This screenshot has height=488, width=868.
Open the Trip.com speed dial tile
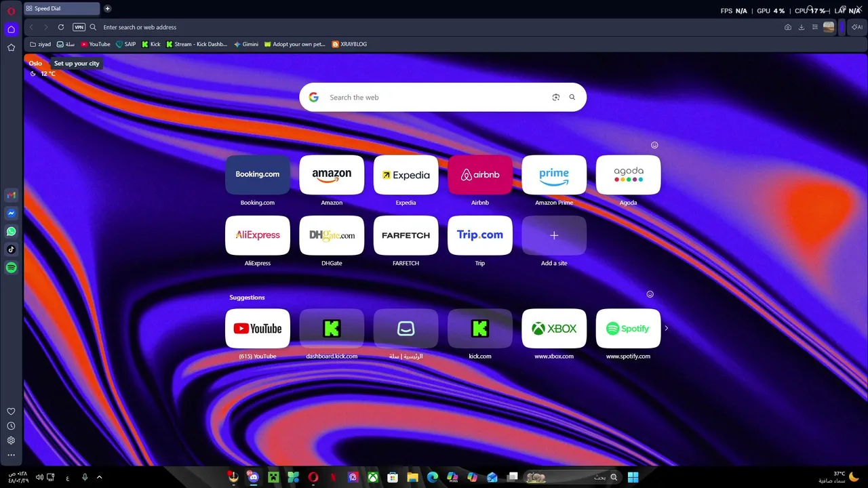[480, 235]
